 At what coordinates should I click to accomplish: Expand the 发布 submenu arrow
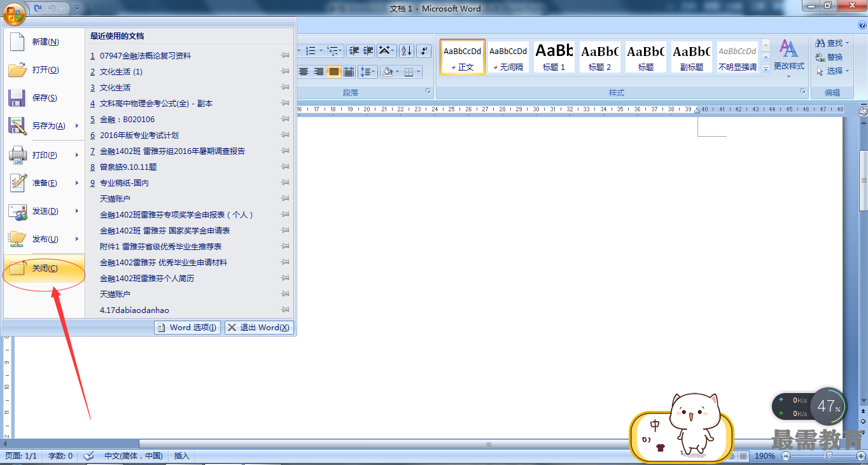click(x=77, y=239)
